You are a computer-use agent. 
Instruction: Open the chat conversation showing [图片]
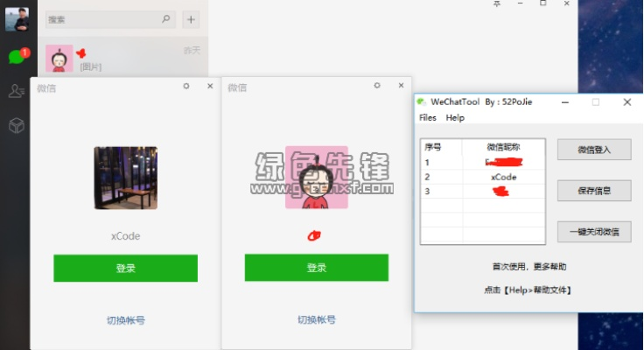(122, 59)
